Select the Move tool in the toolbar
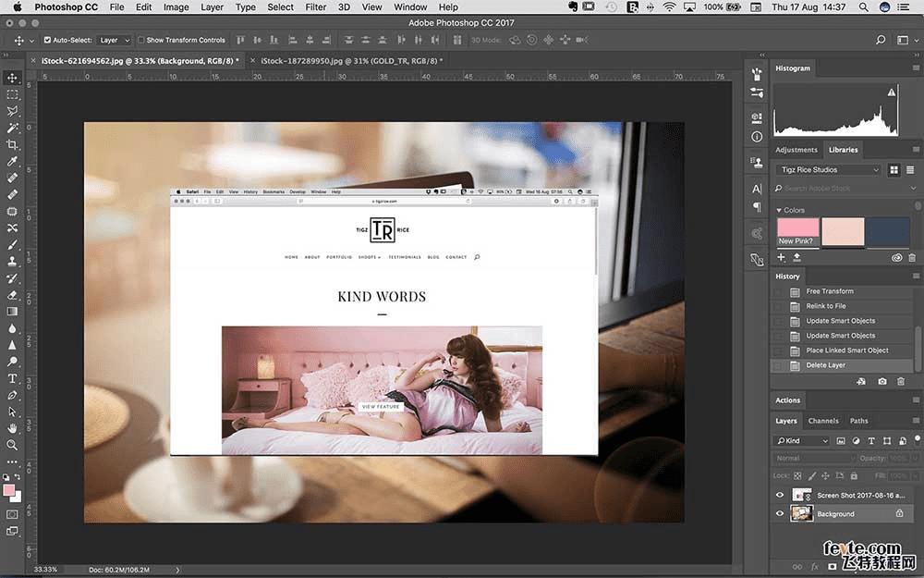 pyautogui.click(x=13, y=79)
